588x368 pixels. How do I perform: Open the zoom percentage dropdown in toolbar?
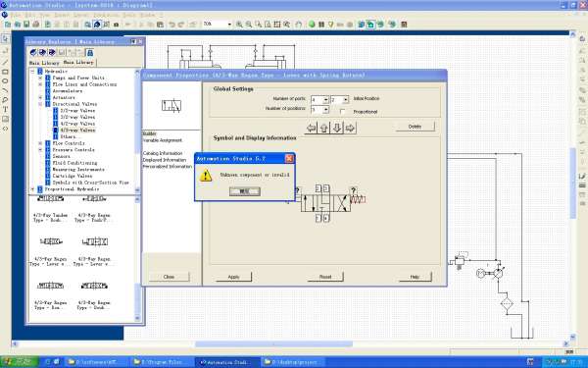pyautogui.click(x=229, y=24)
